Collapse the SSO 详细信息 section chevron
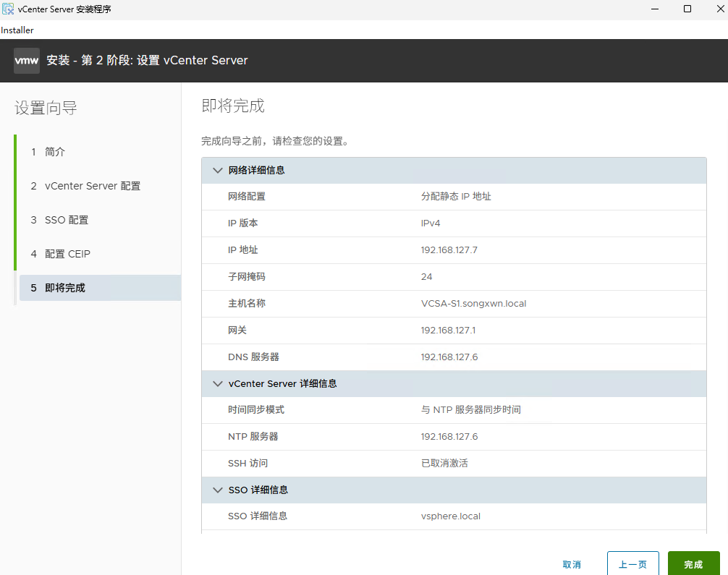The height and width of the screenshot is (575, 728). [x=218, y=490]
